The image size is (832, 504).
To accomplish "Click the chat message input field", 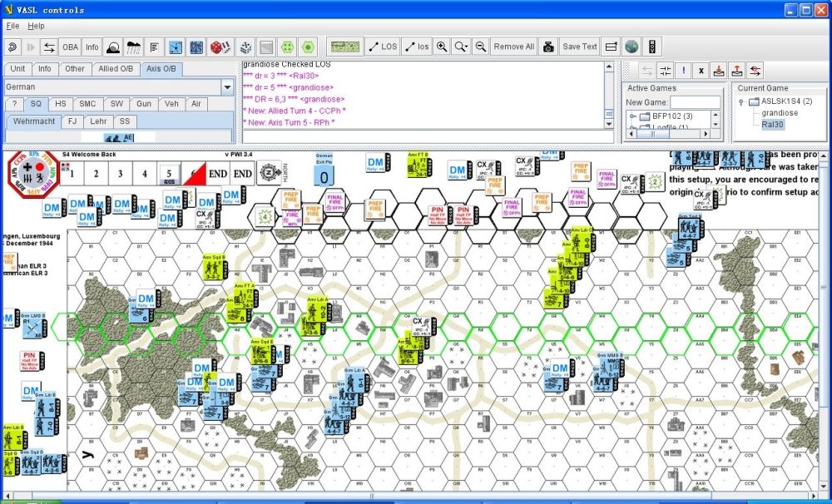I will (x=428, y=137).
